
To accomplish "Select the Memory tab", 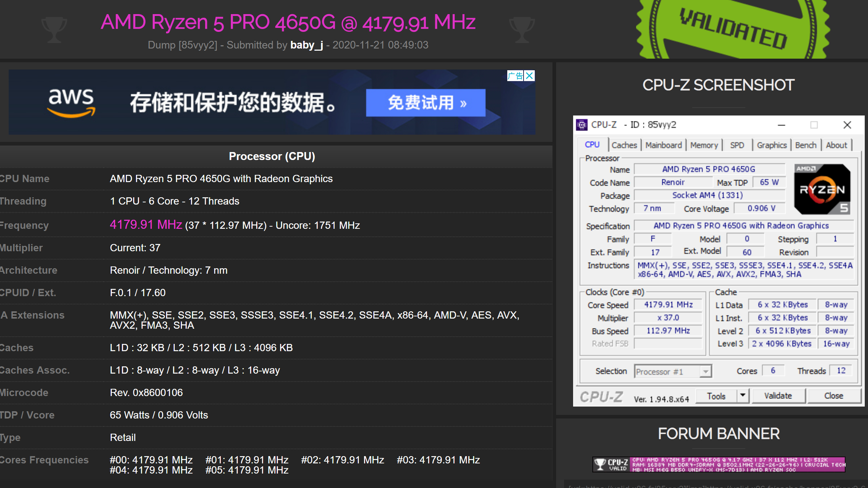I will 704,145.
